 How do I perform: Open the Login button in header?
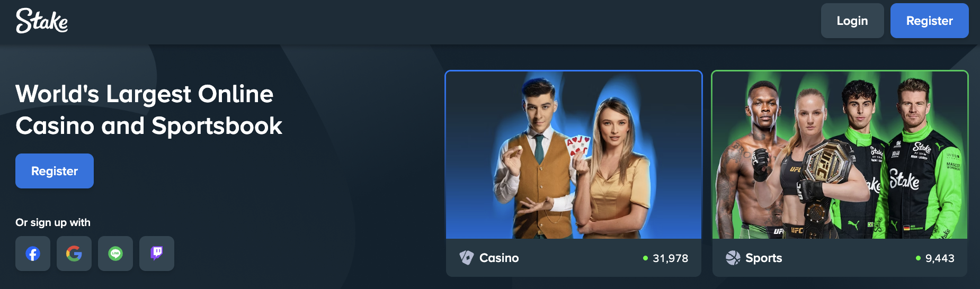pyautogui.click(x=852, y=21)
